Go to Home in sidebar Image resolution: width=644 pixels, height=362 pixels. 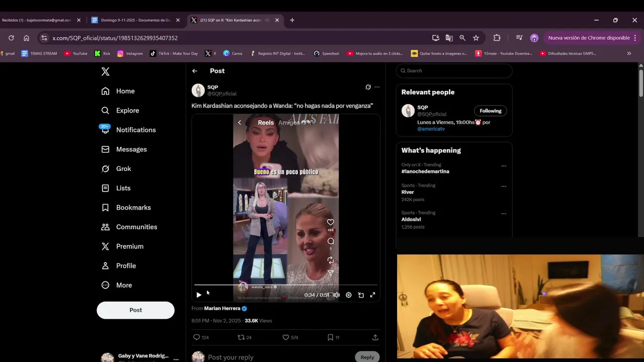[x=118, y=91]
